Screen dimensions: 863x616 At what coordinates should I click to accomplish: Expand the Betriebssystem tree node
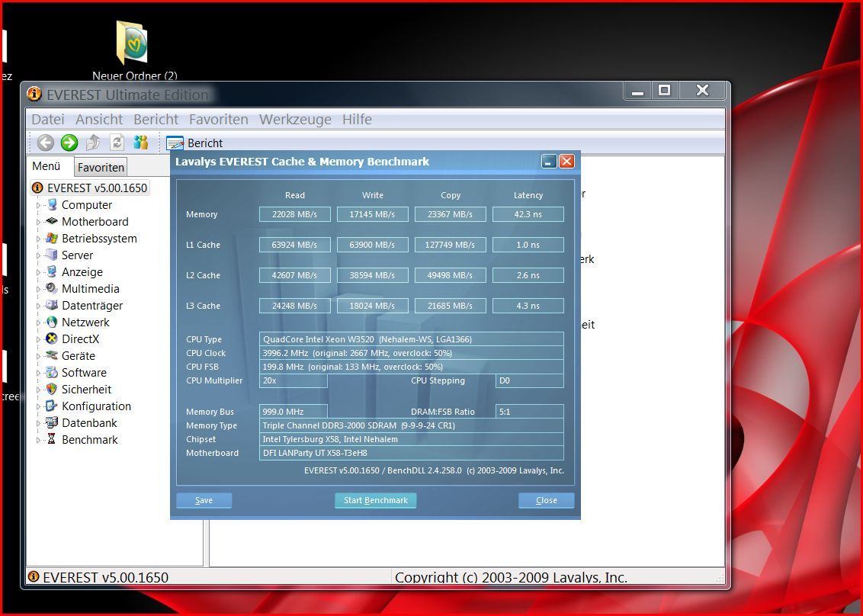pyautogui.click(x=39, y=239)
